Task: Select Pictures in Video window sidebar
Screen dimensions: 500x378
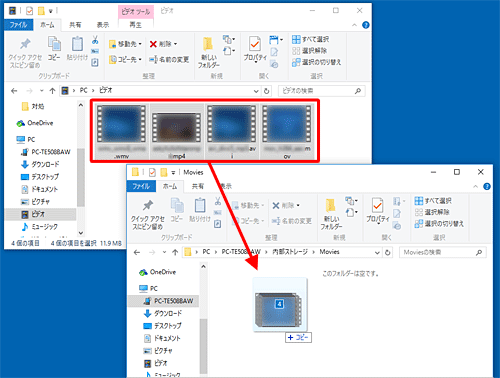Action: 35,202
